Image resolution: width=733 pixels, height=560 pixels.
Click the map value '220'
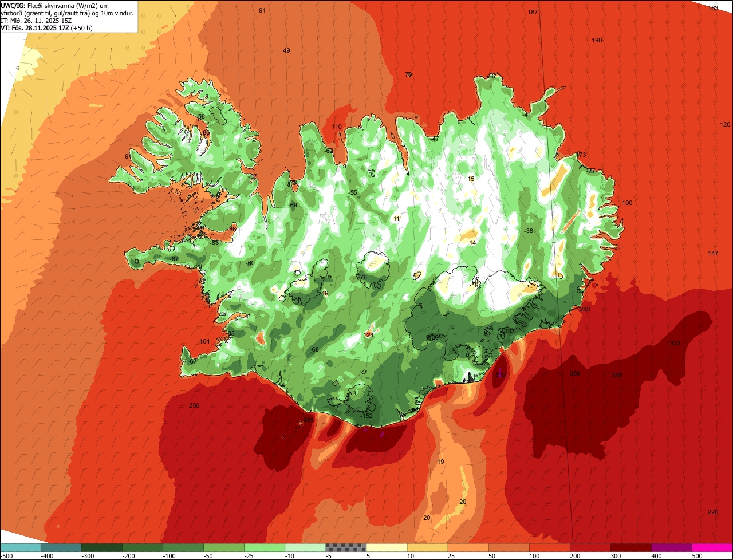point(713,512)
